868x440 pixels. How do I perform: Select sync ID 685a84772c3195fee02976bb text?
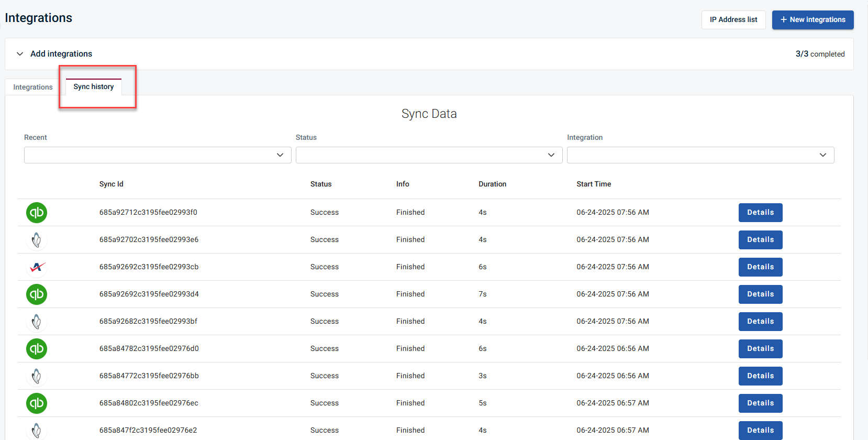tap(149, 376)
